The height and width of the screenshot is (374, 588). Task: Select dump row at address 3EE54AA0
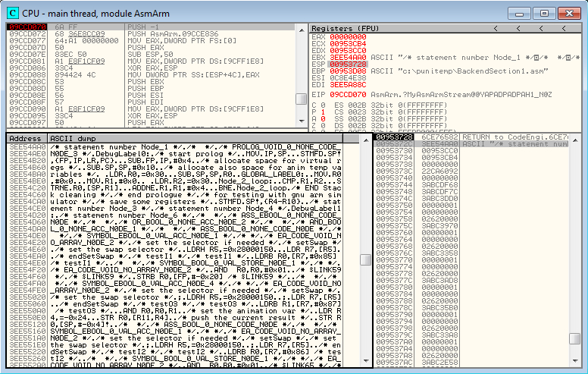click(175, 147)
